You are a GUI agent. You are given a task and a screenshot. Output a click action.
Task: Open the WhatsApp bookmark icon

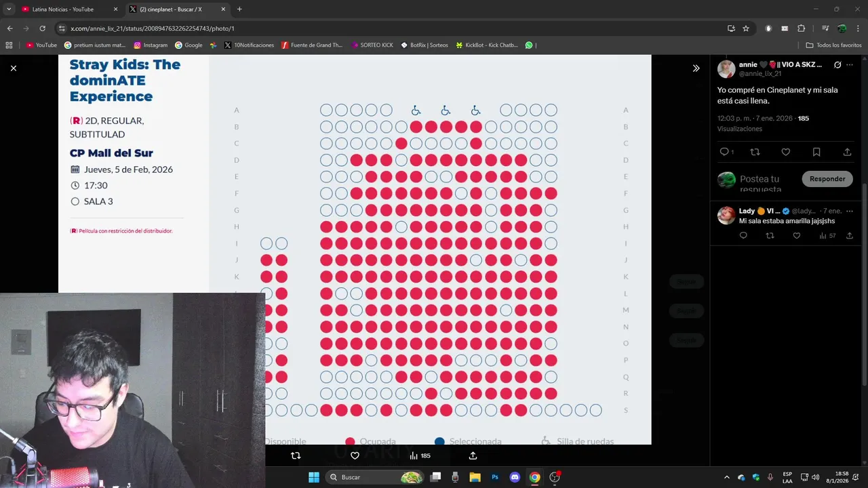[x=529, y=45]
